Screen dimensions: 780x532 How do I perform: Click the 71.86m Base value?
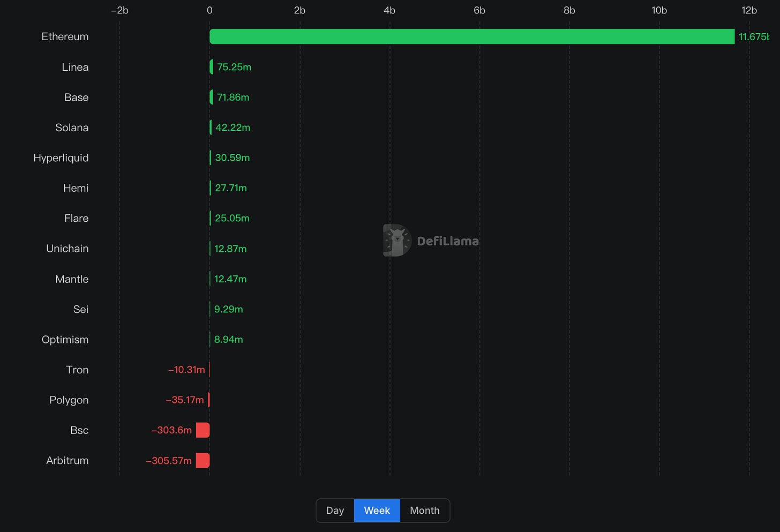point(233,97)
